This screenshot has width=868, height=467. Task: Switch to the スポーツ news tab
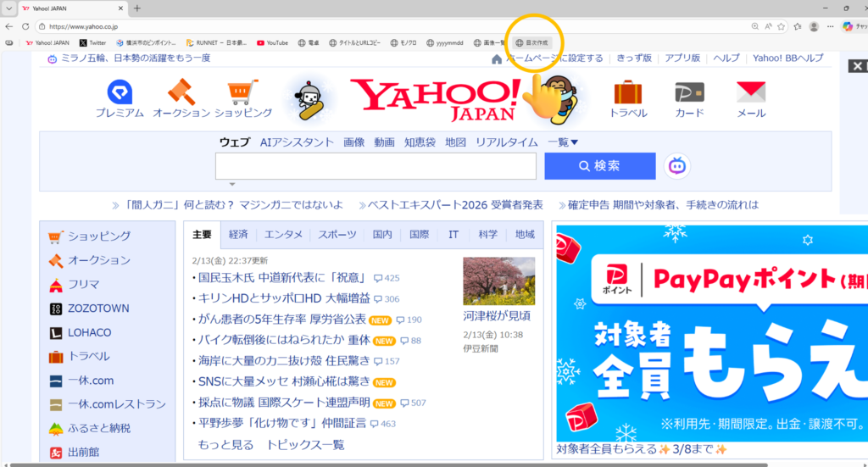coord(337,235)
